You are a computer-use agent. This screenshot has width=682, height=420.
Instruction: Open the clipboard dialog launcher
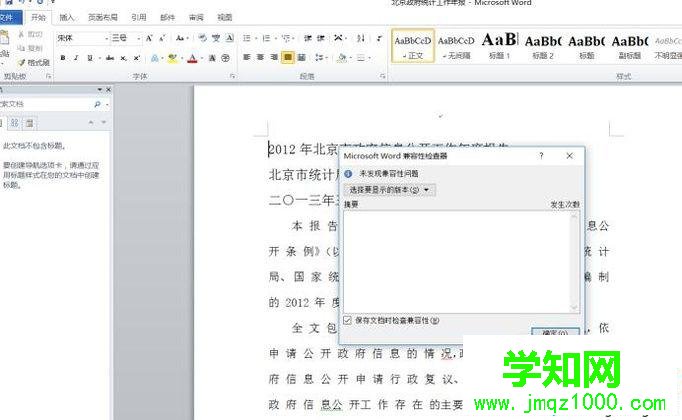pos(48,77)
